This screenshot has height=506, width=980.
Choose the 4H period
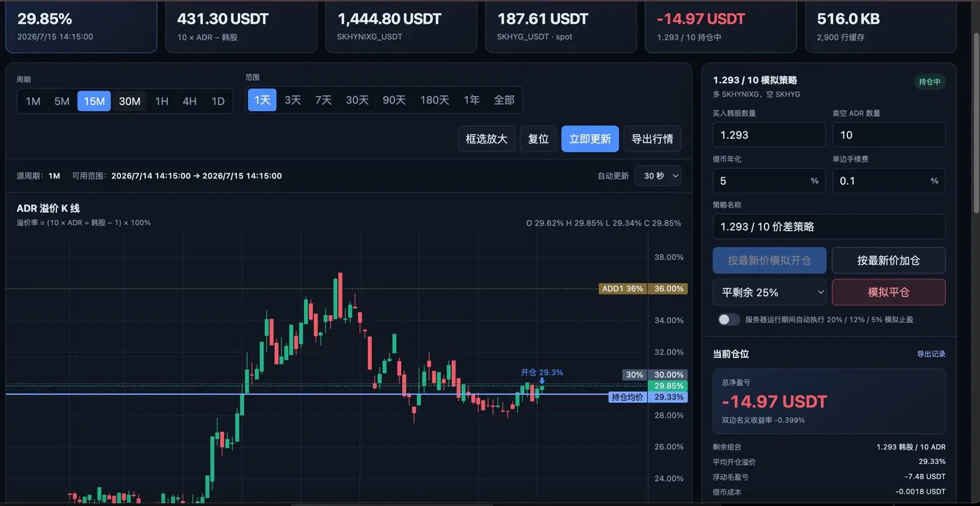[190, 101]
